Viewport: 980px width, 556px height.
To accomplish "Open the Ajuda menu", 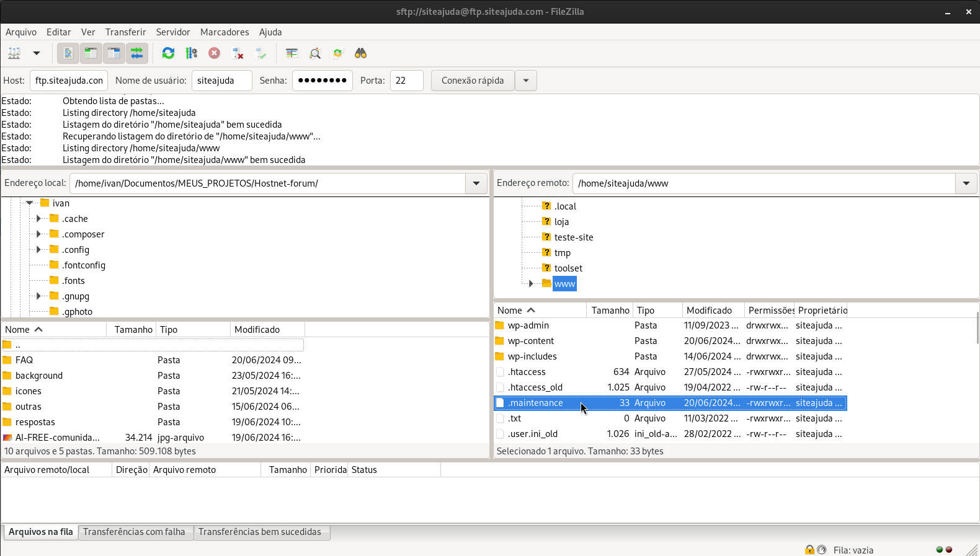I will 270,32.
